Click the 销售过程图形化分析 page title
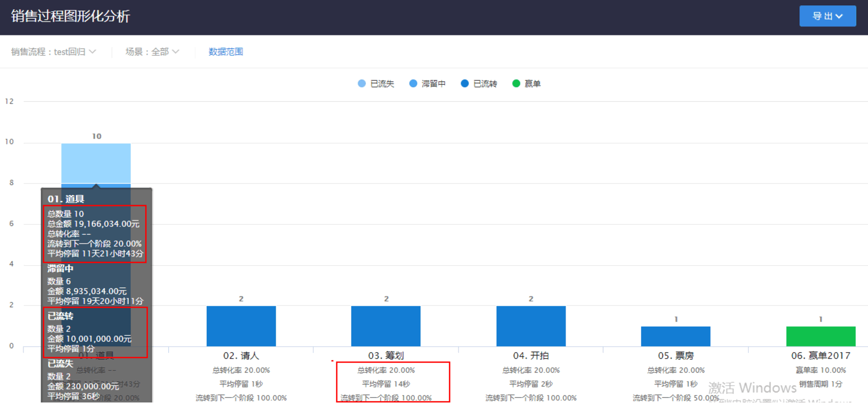The height and width of the screenshot is (407, 868). [71, 16]
